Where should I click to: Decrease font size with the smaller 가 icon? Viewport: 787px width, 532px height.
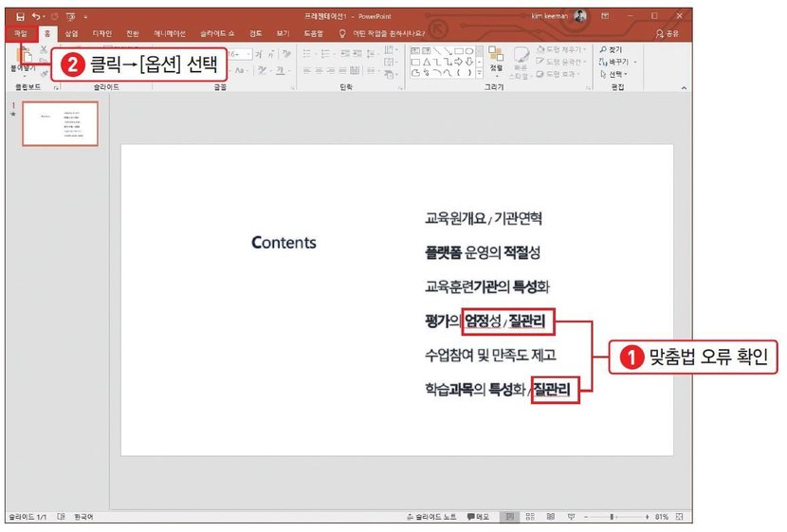point(270,54)
